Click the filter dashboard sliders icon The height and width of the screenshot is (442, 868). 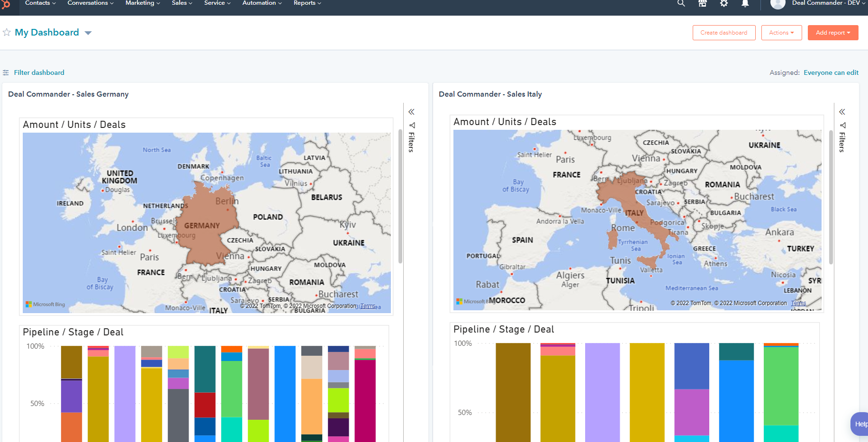pyautogui.click(x=6, y=72)
